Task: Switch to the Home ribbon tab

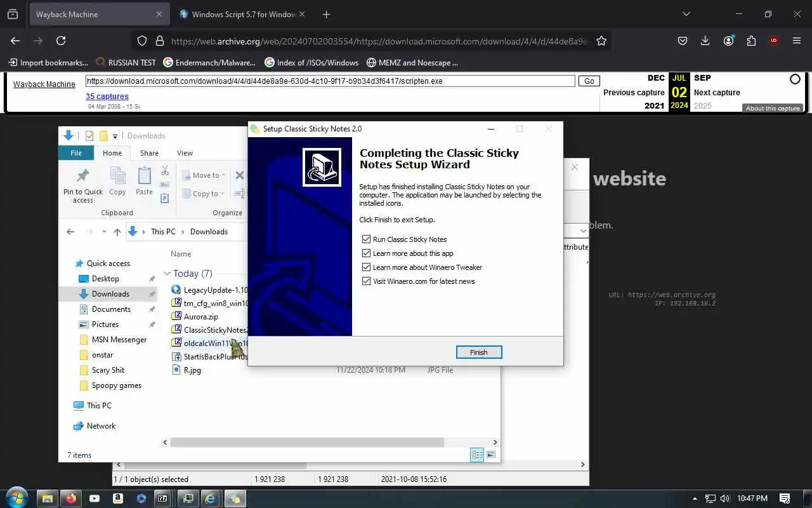Action: click(x=112, y=153)
